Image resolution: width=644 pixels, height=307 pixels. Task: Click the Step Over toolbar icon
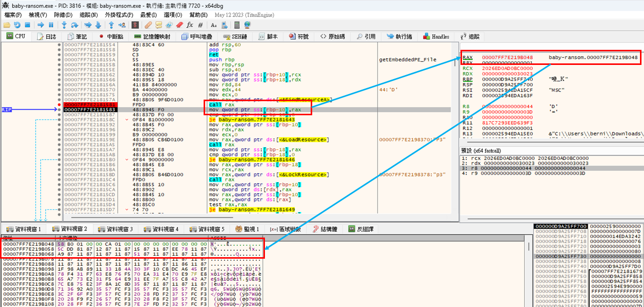point(74,25)
